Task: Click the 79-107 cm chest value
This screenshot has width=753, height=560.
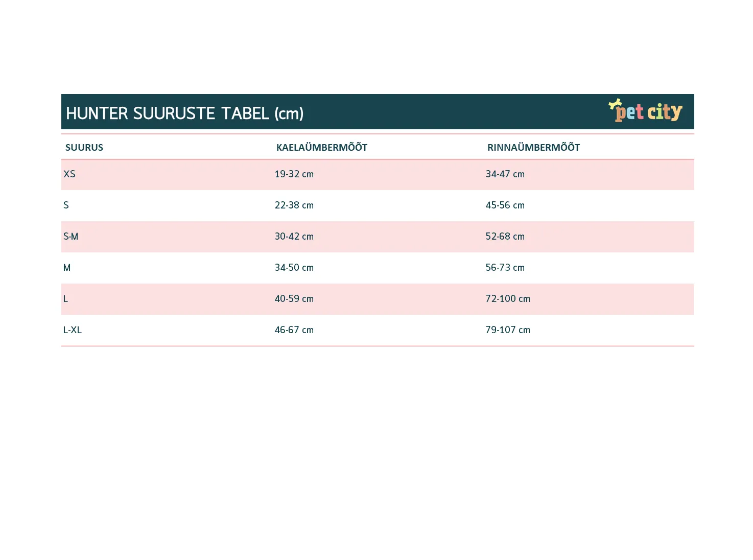Action: (x=508, y=330)
